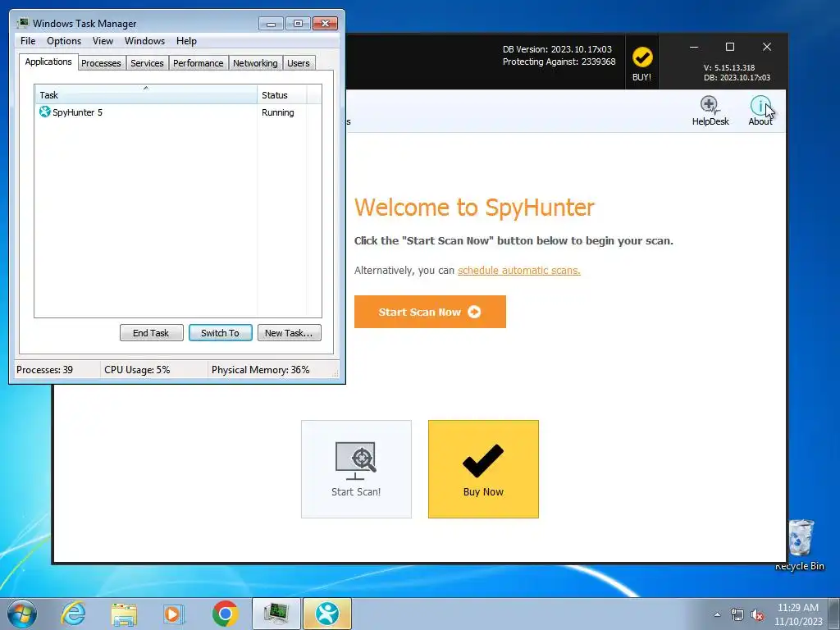Click the Start Scan! tile

pyautogui.click(x=356, y=468)
